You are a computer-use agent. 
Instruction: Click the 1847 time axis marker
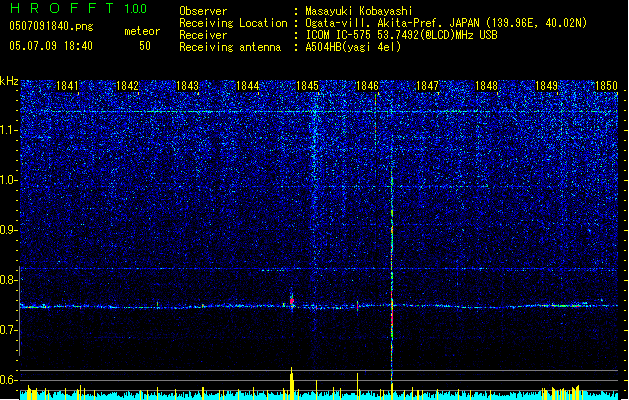[x=427, y=86]
